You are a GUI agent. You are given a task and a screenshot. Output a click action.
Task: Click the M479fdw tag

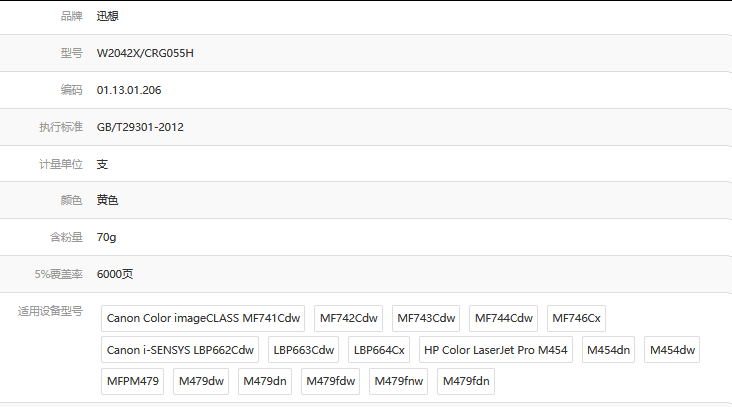coord(331,381)
